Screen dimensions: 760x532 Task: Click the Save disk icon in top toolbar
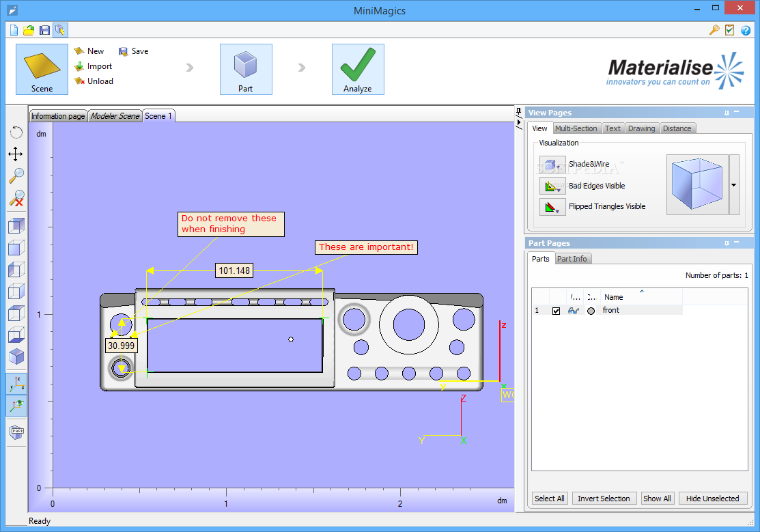click(x=44, y=30)
